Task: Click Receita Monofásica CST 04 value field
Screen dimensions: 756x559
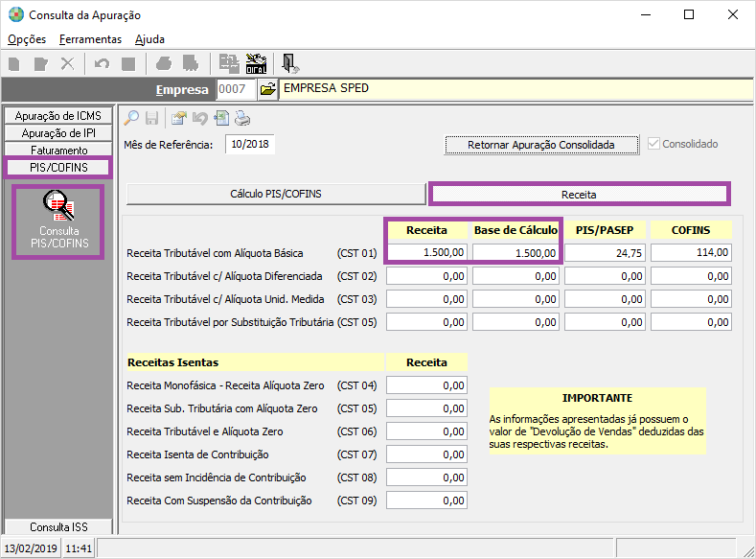Action: tap(426, 385)
